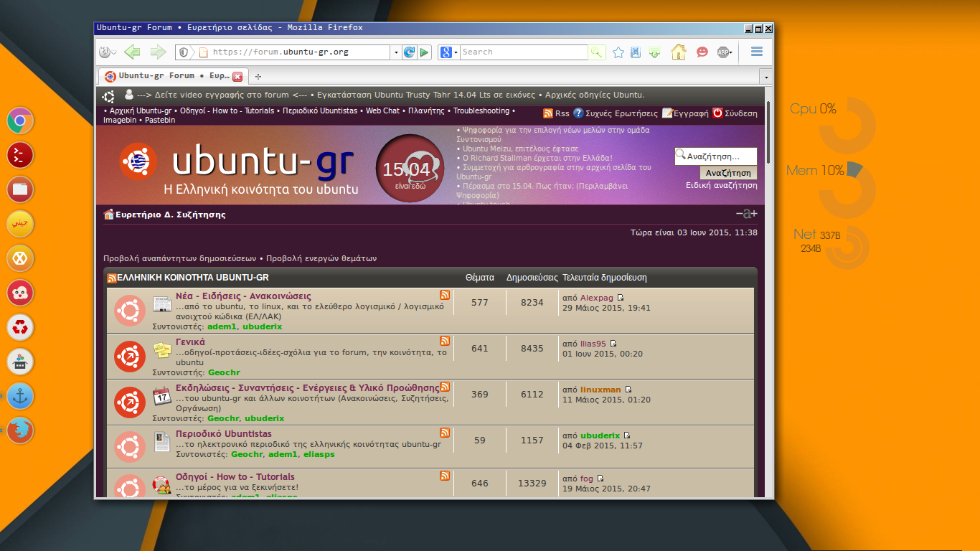Image resolution: width=980 pixels, height=551 pixels.
Task: Open the bookmarks list icon
Action: tap(636, 52)
